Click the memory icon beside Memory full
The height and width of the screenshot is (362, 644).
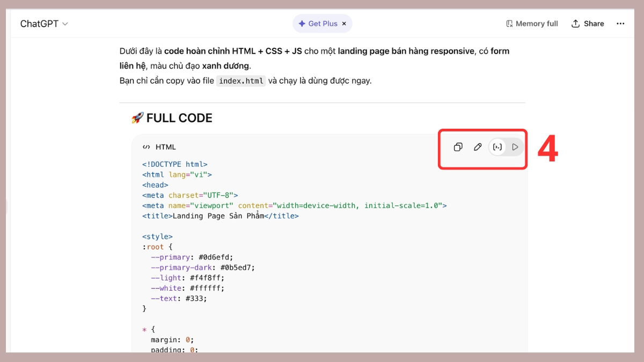(509, 24)
